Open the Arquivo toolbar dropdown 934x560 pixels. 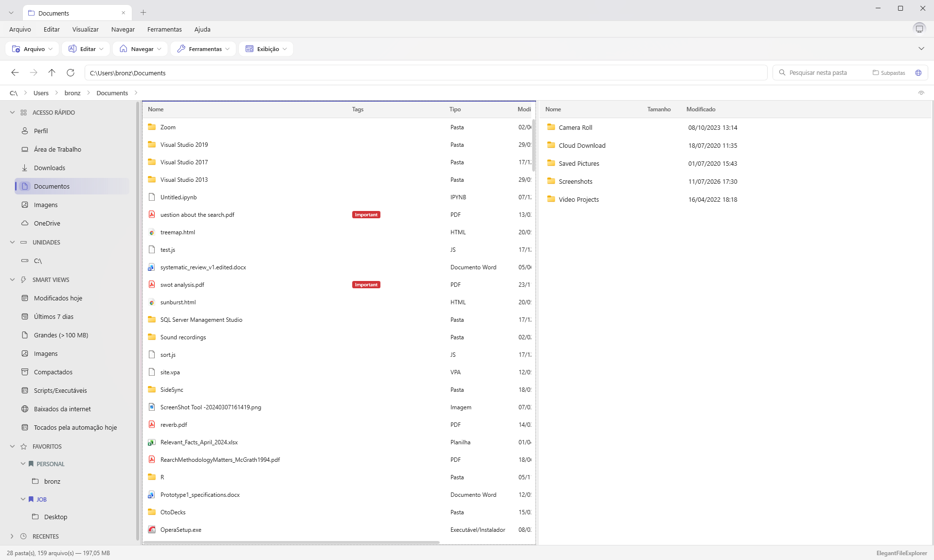[33, 49]
